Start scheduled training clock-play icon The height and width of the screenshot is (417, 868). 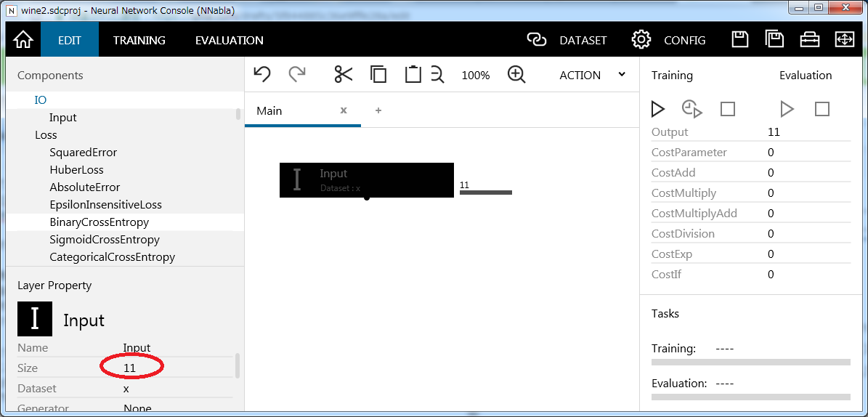point(692,109)
